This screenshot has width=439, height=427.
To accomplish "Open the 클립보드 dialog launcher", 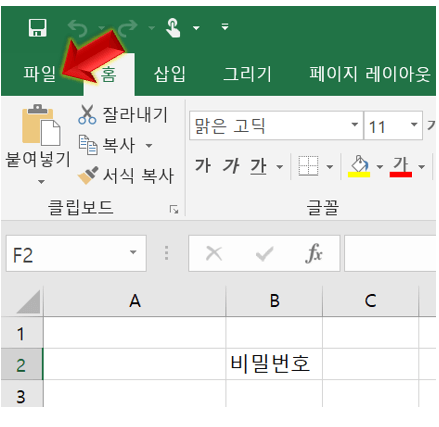I will 174,210.
